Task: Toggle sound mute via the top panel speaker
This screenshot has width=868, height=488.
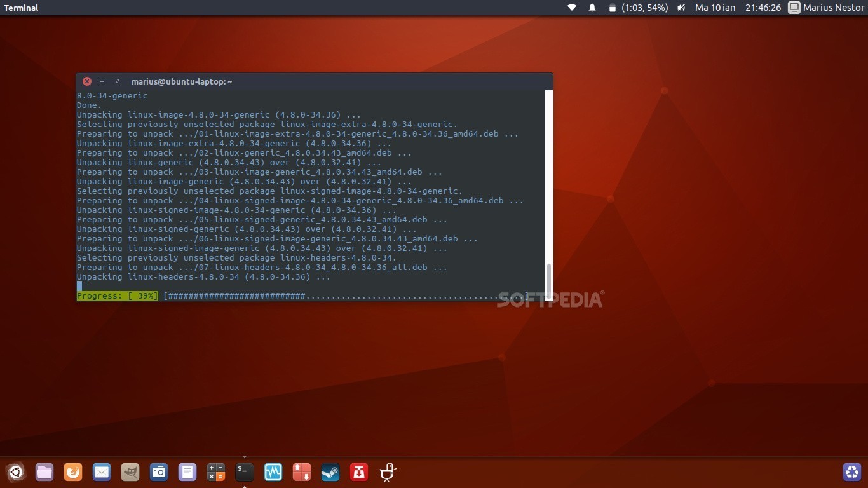Action: 680,8
